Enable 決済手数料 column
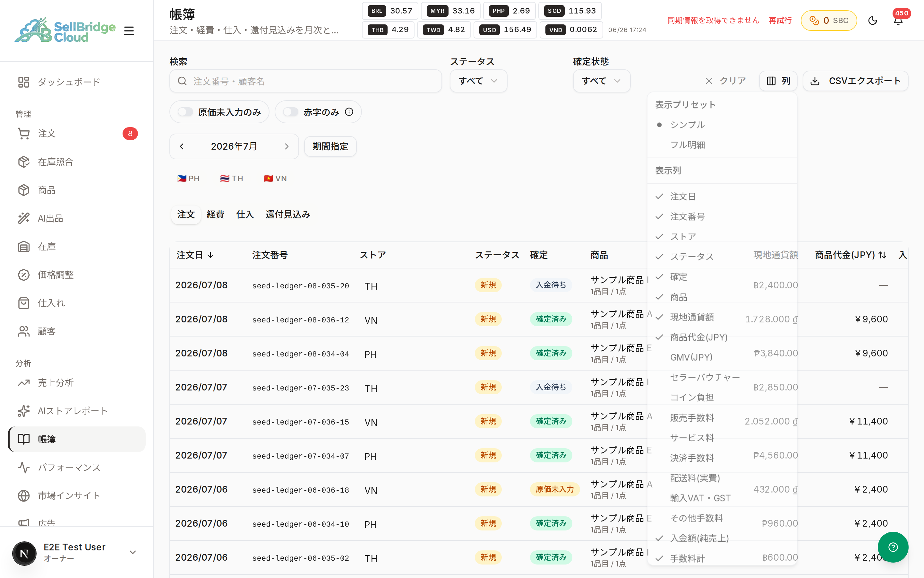The height and width of the screenshot is (578, 924). coord(722,458)
